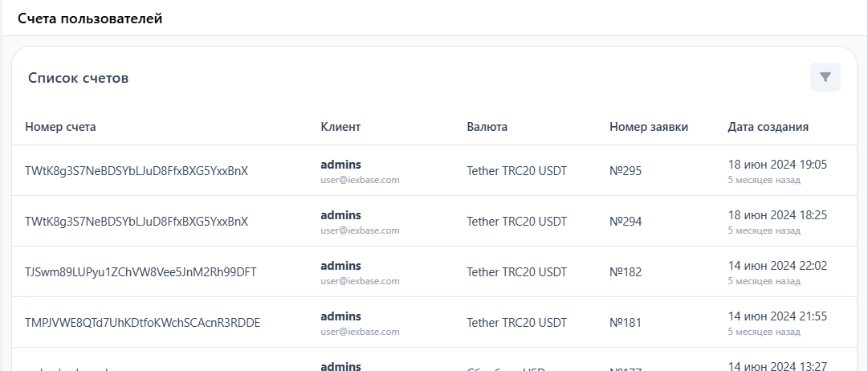Screen dimensions: 868x371
Task: Click account TJSwm89LUPyu1ZChVW8Vee5JnM2Rh99DFT
Action: (x=141, y=272)
